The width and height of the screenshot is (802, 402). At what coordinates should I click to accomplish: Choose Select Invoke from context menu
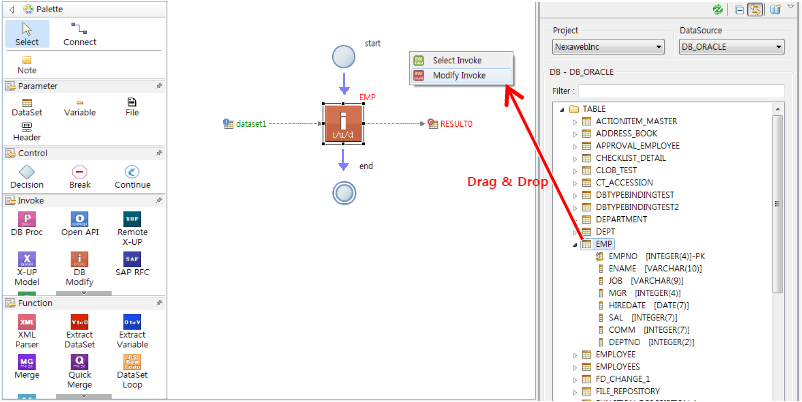pyautogui.click(x=458, y=61)
